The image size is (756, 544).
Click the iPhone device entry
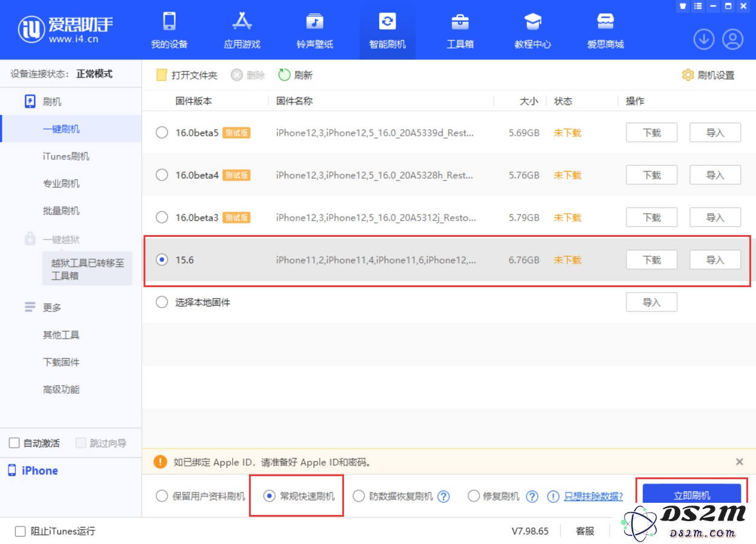click(33, 471)
